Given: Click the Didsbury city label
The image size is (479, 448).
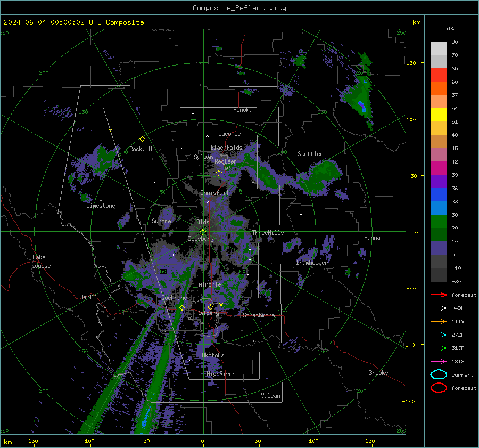Looking at the screenshot, I should point(201,239).
